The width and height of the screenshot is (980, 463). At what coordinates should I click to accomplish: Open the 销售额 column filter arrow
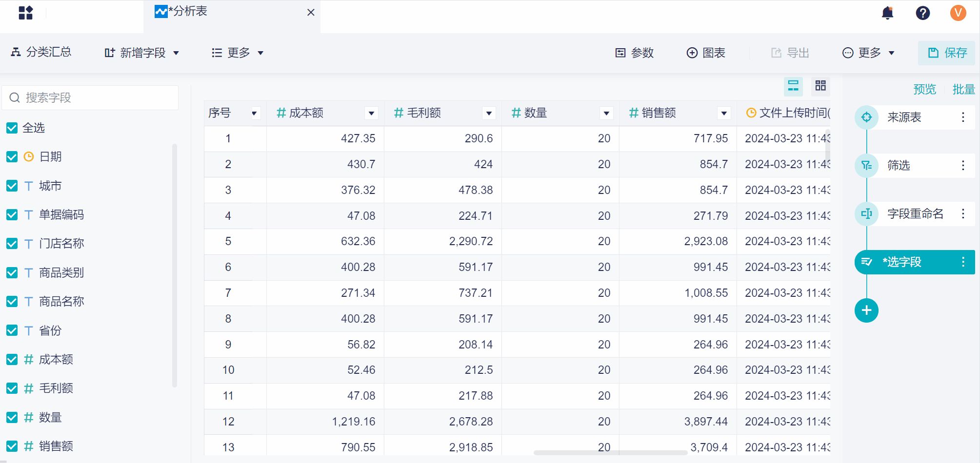pos(724,114)
